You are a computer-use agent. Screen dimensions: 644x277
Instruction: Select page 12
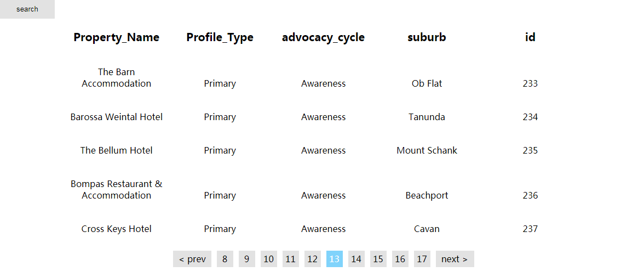point(313,259)
